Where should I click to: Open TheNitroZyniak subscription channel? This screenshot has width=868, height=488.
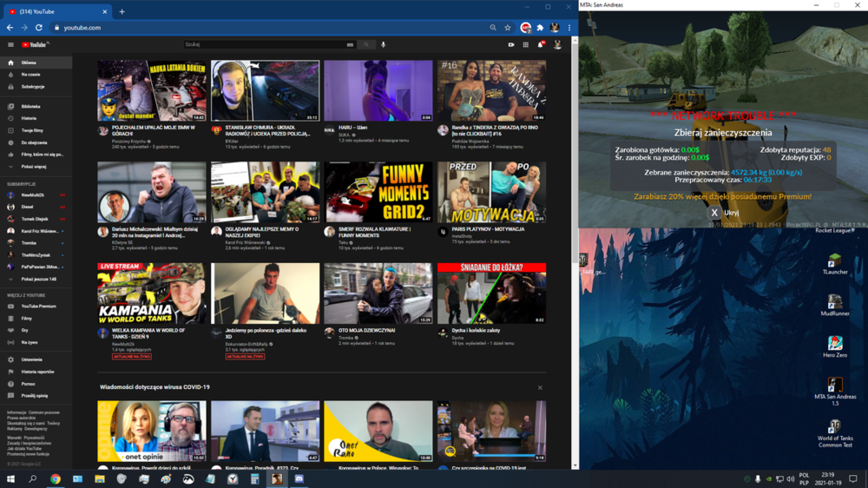point(36,254)
